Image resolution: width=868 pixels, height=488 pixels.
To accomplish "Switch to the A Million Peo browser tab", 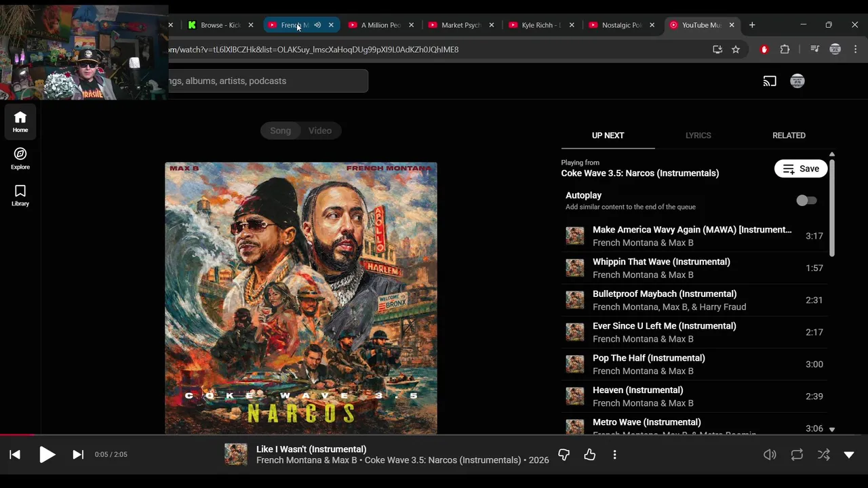I will [380, 25].
